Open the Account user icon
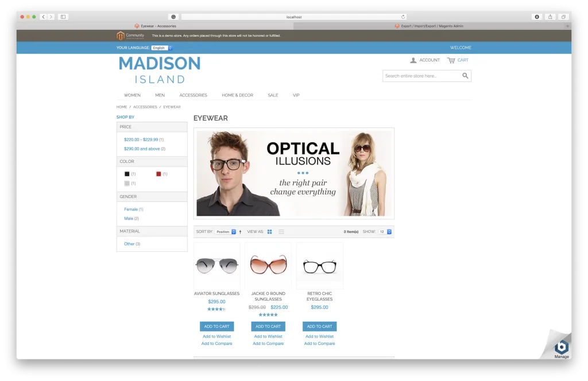 point(413,60)
